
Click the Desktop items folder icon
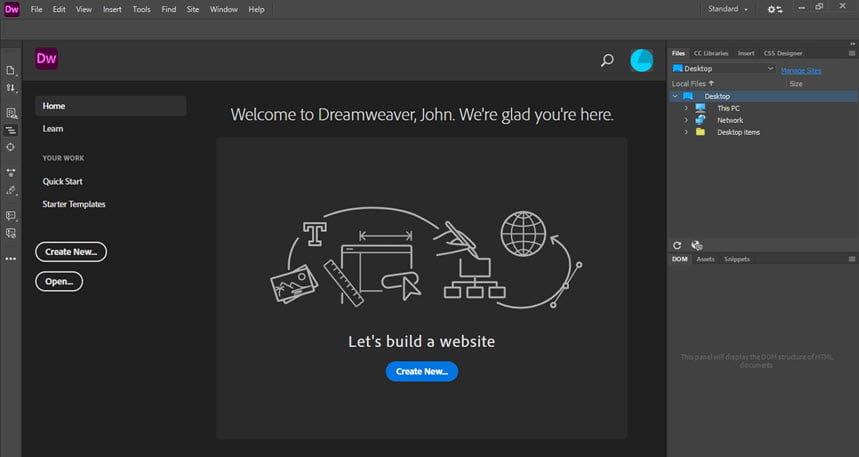coord(700,132)
